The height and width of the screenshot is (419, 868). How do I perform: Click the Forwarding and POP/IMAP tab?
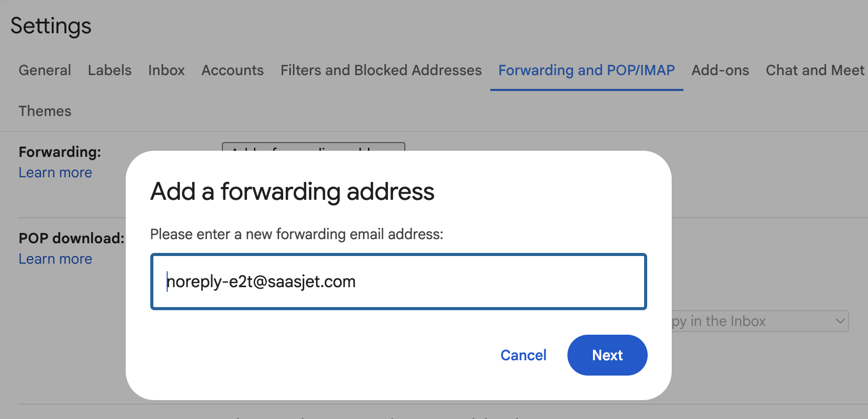point(586,70)
